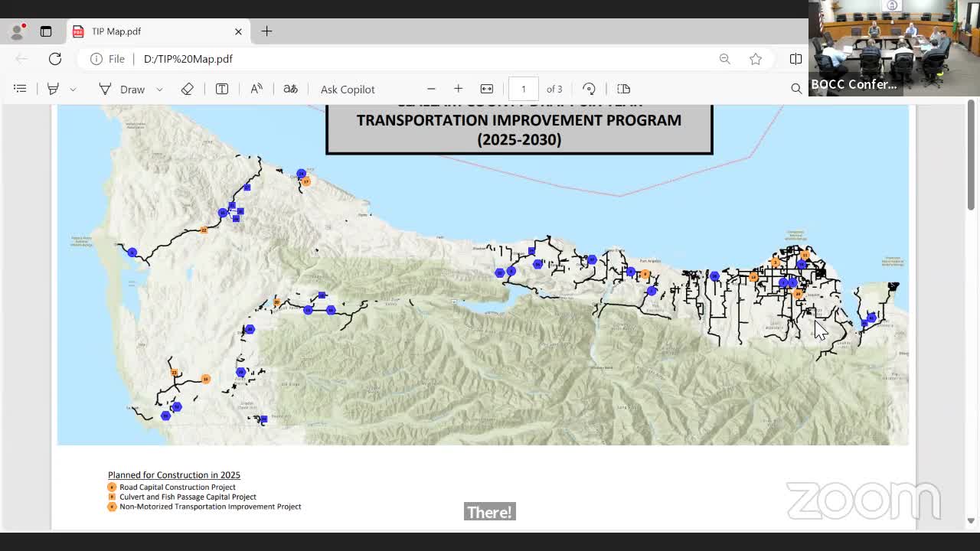Select the Draw tool
This screenshot has height=551, width=980.
point(122,89)
